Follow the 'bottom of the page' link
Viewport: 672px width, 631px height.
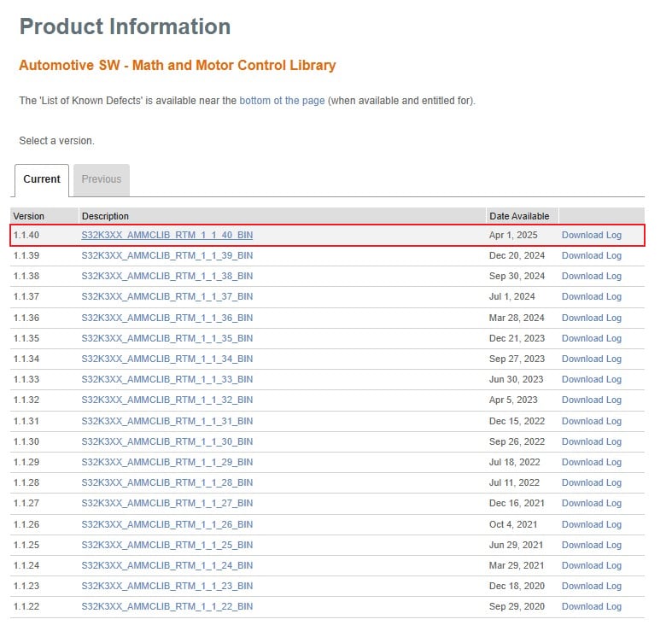pyautogui.click(x=282, y=101)
